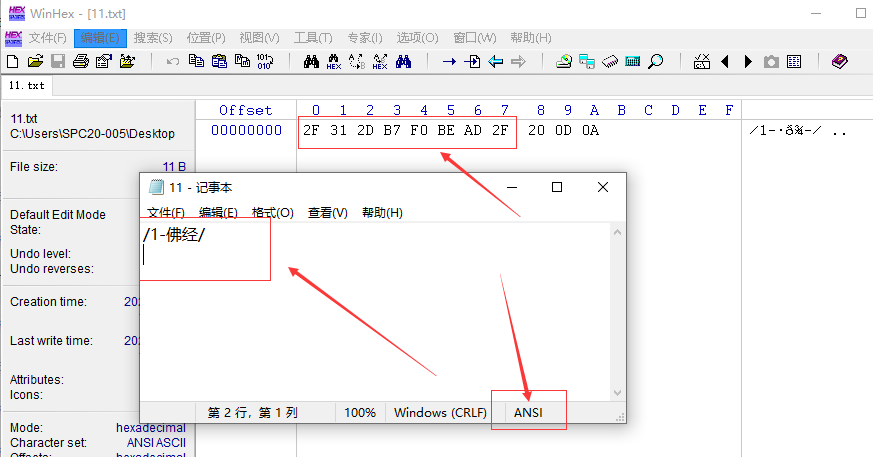The height and width of the screenshot is (457, 873).
Task: Open the Calculator toolbar icon
Action: pyautogui.click(x=633, y=61)
